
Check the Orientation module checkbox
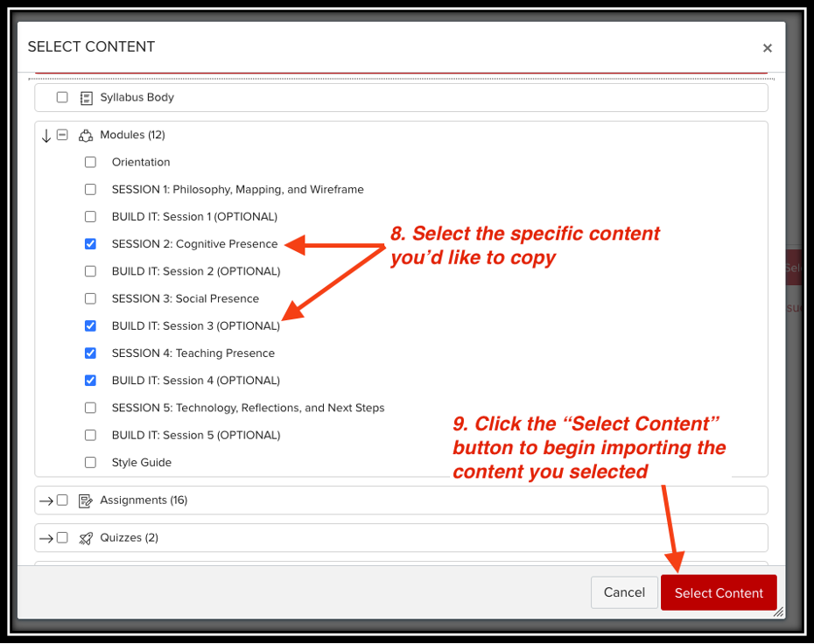click(x=90, y=162)
